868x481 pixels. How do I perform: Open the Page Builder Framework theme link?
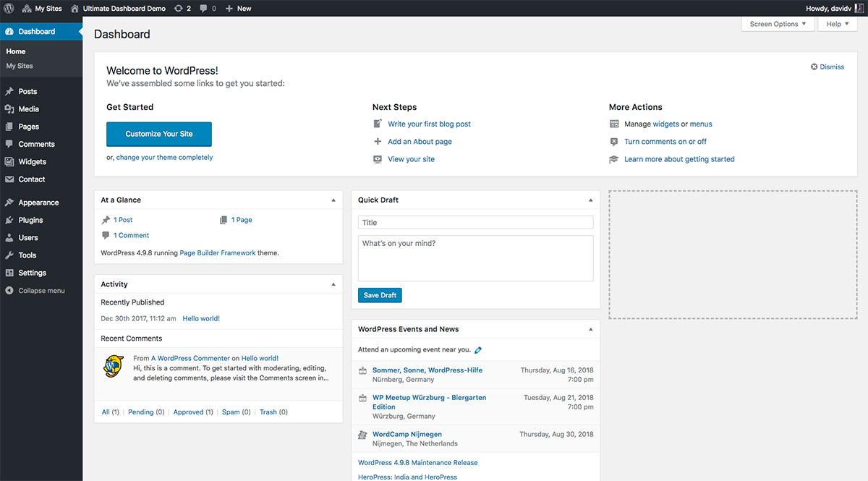(217, 253)
